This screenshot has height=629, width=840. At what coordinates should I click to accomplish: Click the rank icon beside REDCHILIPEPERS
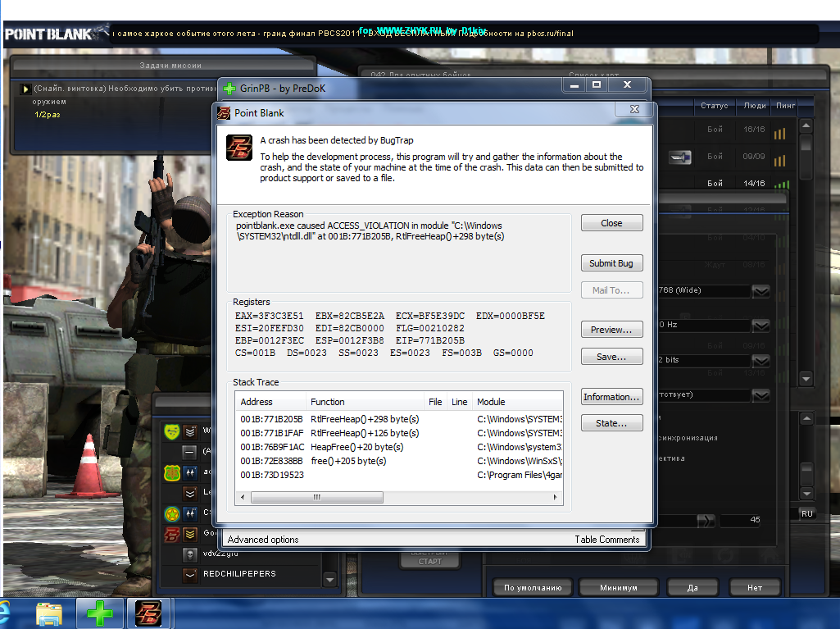pyautogui.click(x=189, y=575)
